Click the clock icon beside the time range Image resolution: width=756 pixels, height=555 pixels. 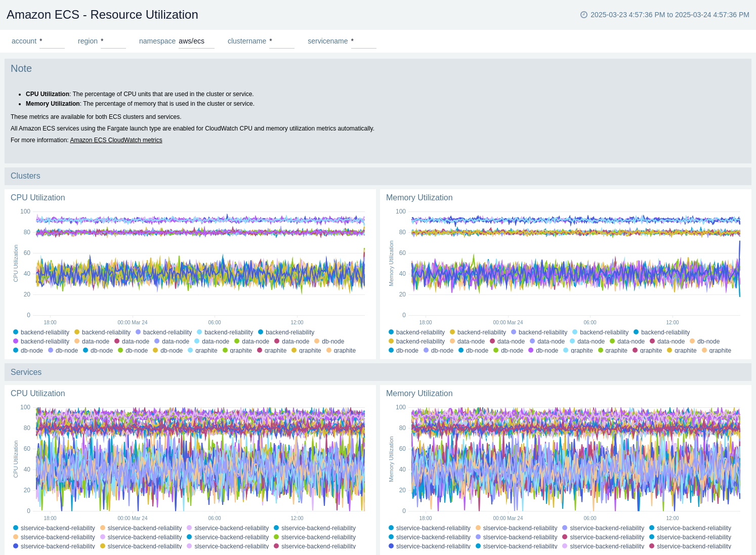pyautogui.click(x=583, y=15)
